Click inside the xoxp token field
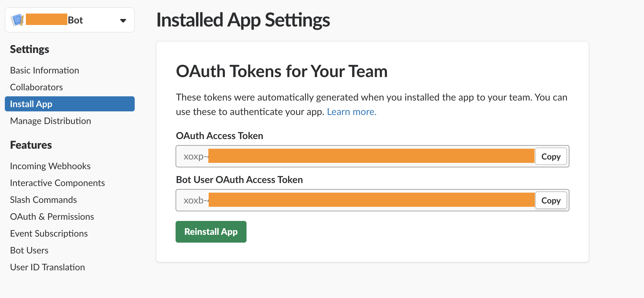This screenshot has height=298, width=644. [355, 157]
